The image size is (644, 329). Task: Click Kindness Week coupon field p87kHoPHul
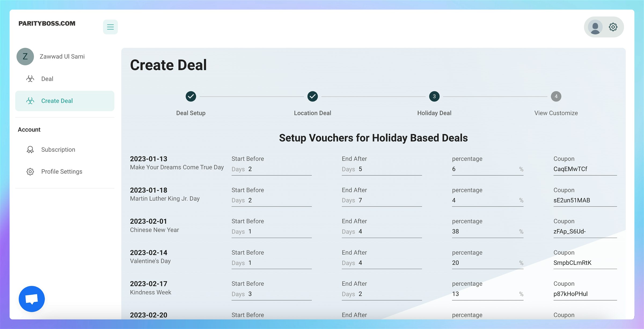click(x=584, y=294)
